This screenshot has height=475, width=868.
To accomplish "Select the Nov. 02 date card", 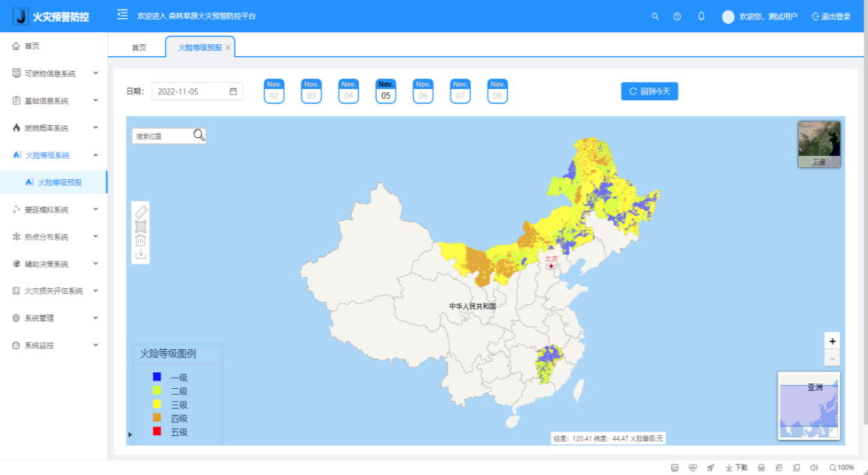I will pos(274,91).
